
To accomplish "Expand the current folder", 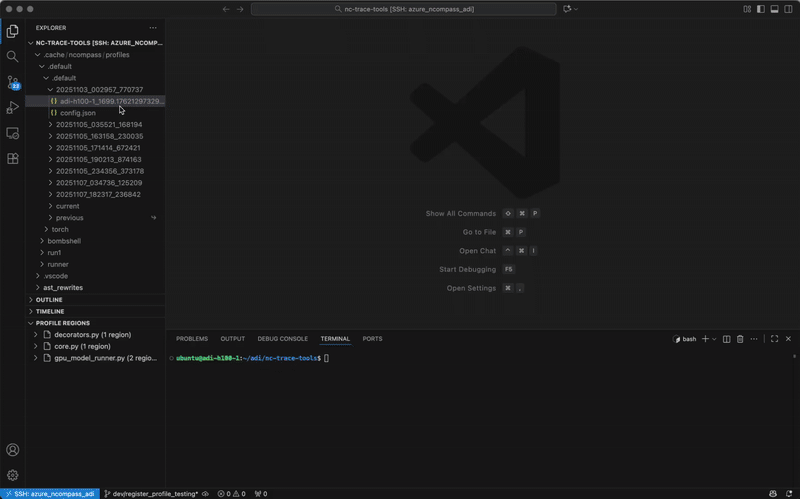I will (x=95, y=206).
